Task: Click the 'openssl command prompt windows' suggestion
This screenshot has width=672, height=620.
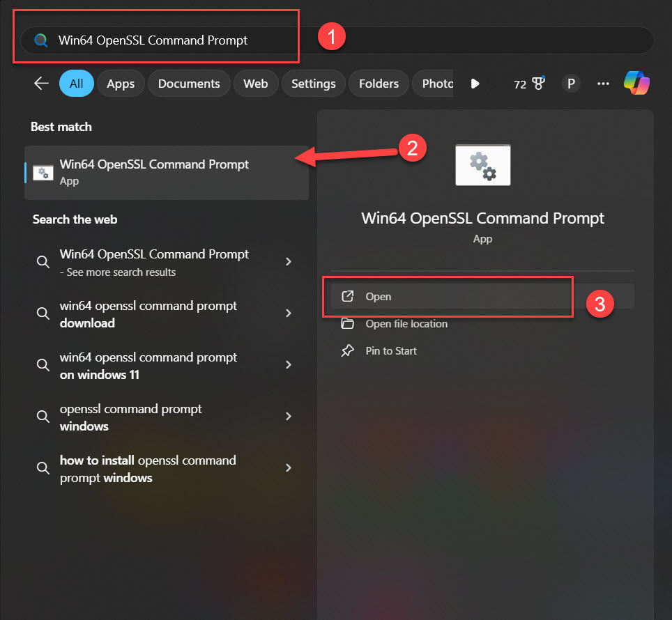Action: coord(167,417)
